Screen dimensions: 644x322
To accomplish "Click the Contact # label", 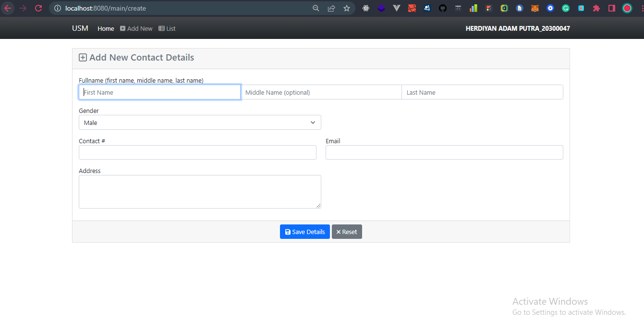I will click(x=92, y=141).
